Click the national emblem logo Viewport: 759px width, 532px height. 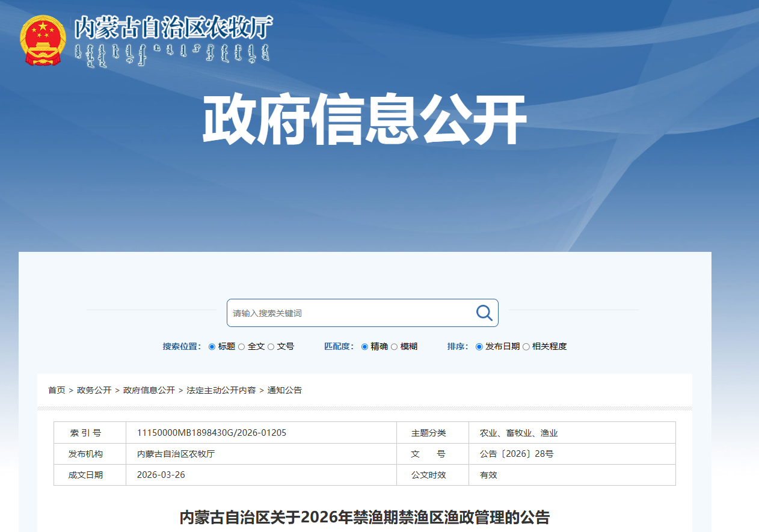point(42,40)
